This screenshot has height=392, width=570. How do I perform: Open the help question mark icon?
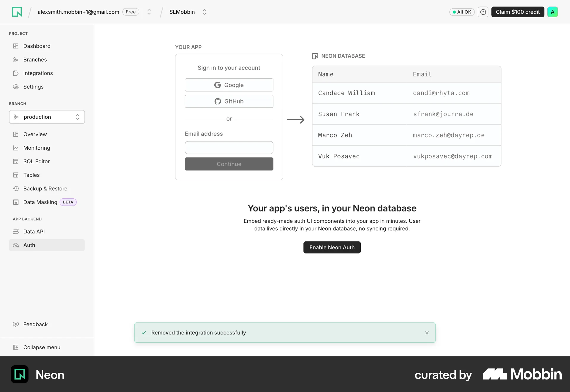click(x=483, y=12)
